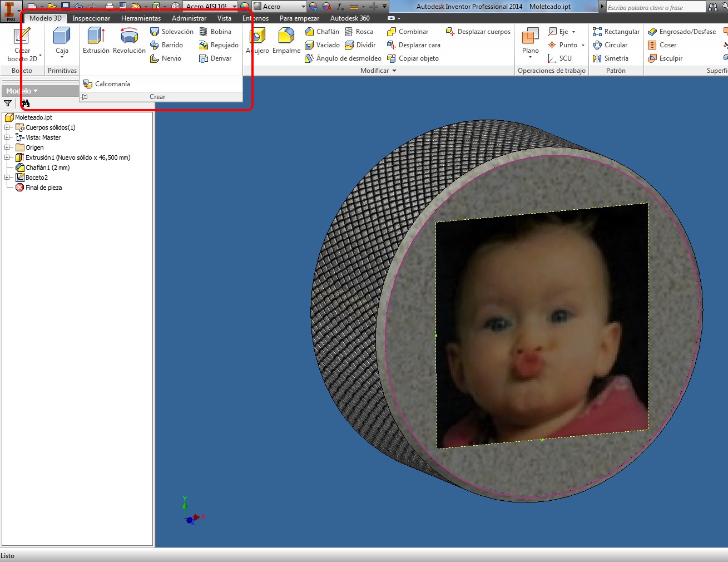728x562 pixels.
Task: Click the Desplazar cuerpos tool
Action: point(478,32)
